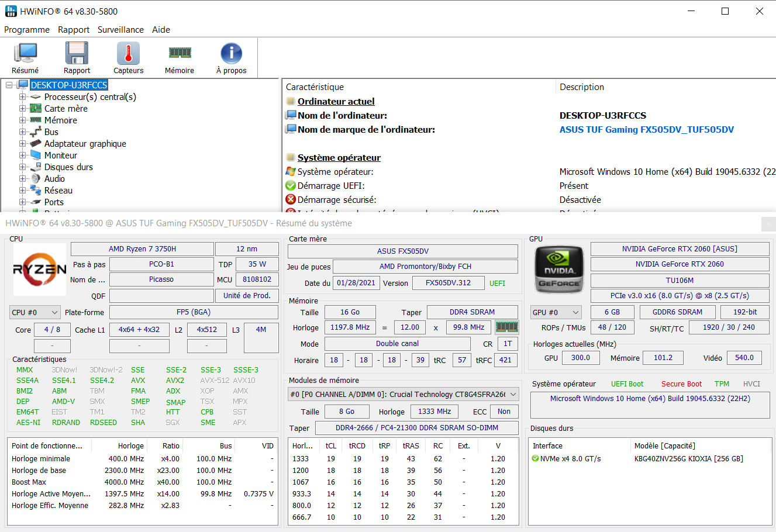Click the Unité de Prod. button

coord(247,296)
